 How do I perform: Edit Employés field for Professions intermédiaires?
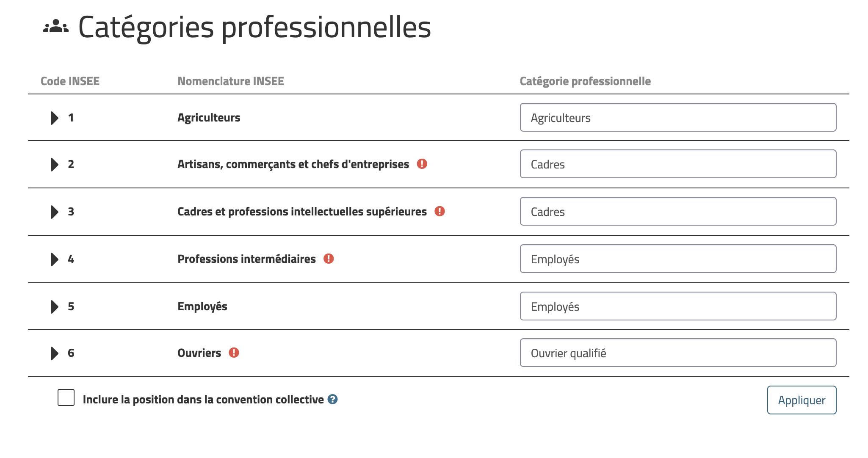pos(678,259)
